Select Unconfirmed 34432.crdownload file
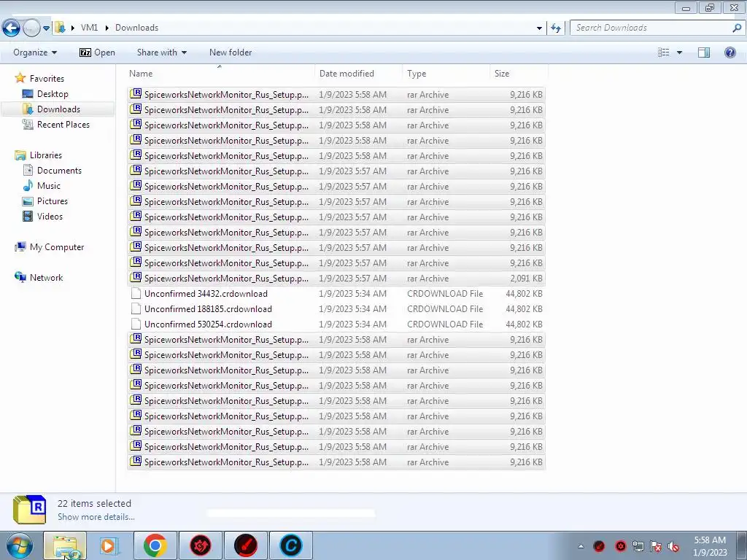747x560 pixels. coord(336,294)
